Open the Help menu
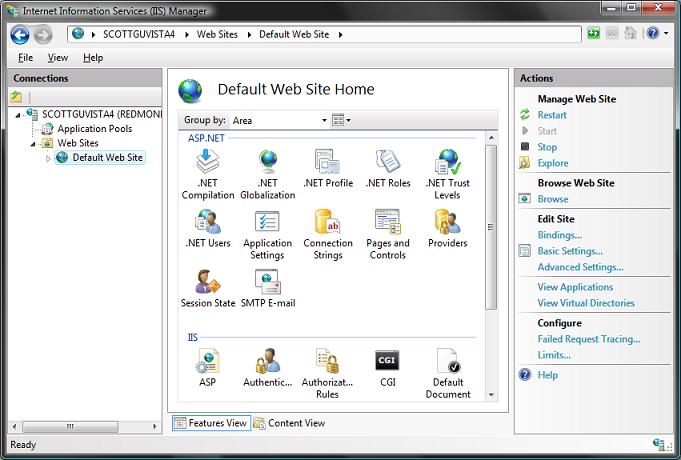This screenshot has height=460, width=681. (x=93, y=58)
